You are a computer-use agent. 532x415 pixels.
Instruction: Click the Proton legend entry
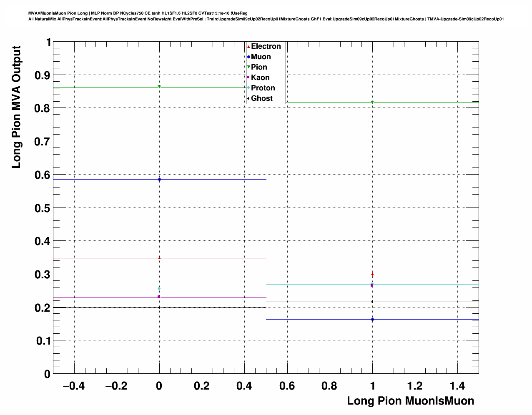coord(261,88)
